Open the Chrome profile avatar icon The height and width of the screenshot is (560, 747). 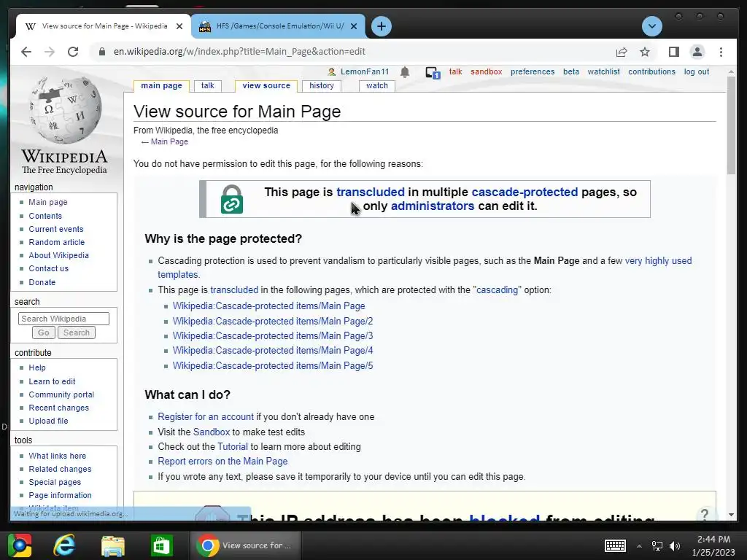tap(697, 52)
